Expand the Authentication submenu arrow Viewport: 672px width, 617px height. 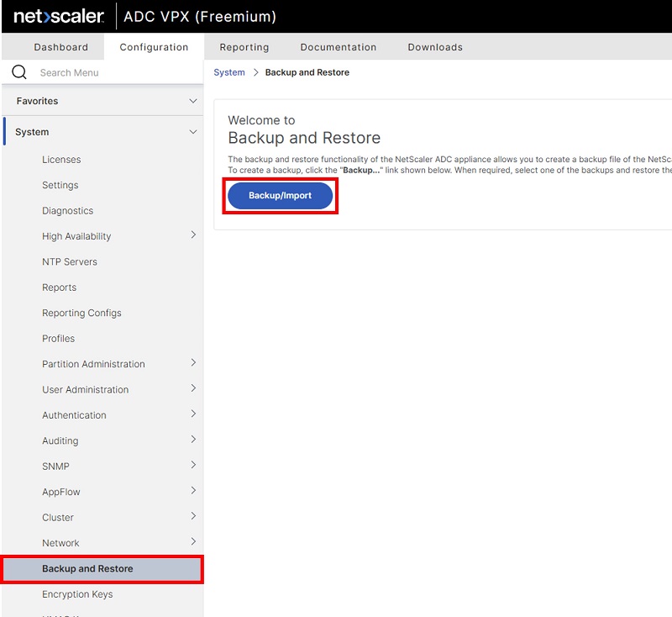193,414
